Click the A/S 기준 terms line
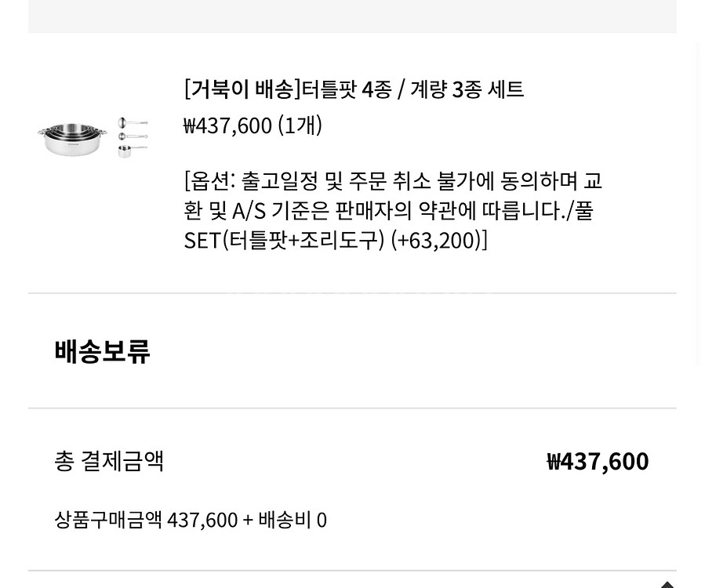705x588 pixels. tap(298, 211)
